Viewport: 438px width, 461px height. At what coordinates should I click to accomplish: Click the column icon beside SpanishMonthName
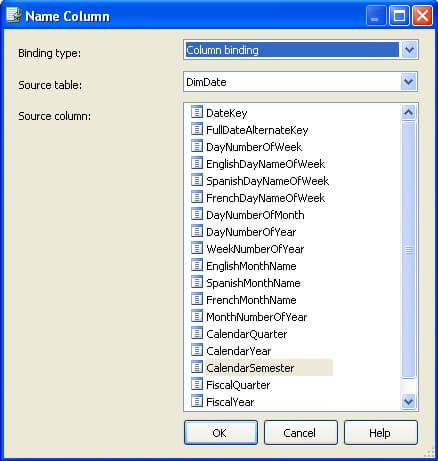pyautogui.click(x=197, y=282)
